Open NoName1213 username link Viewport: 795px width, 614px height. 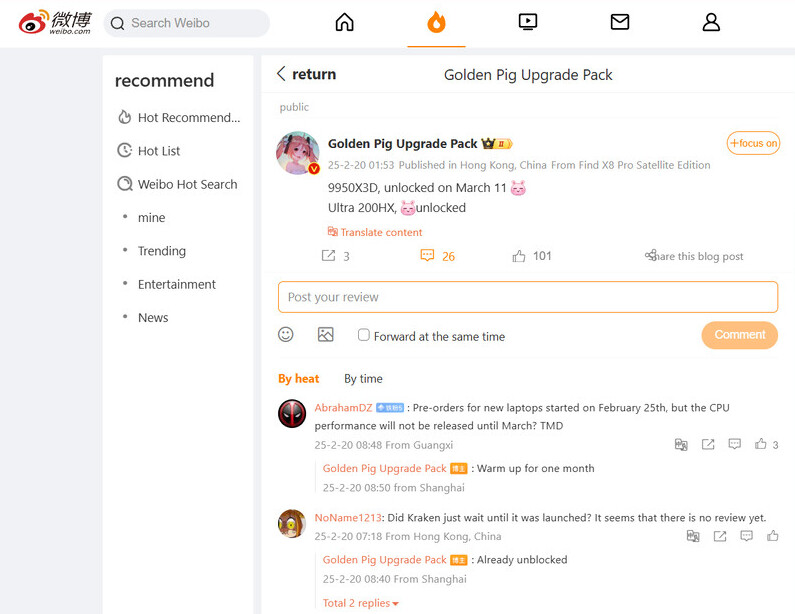click(x=348, y=518)
